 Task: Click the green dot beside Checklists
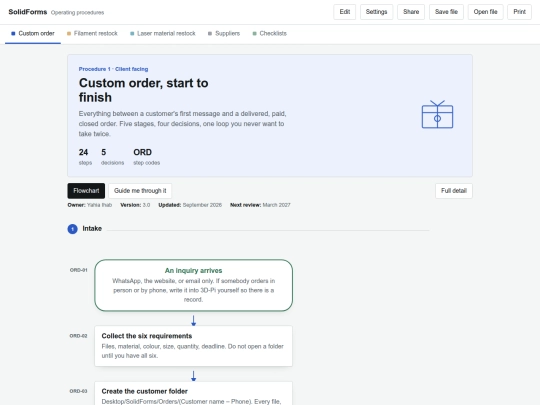[x=255, y=33]
